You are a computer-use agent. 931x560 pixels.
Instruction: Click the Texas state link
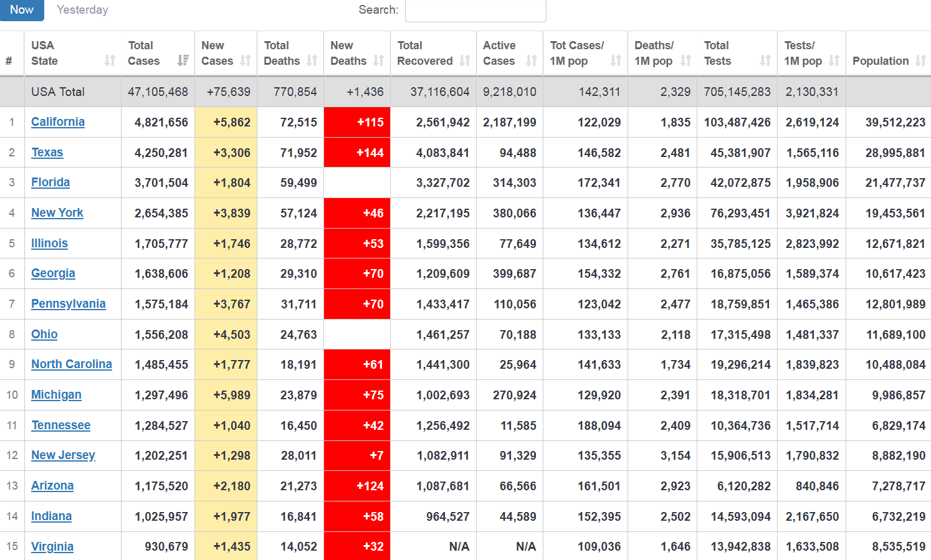[x=47, y=153]
